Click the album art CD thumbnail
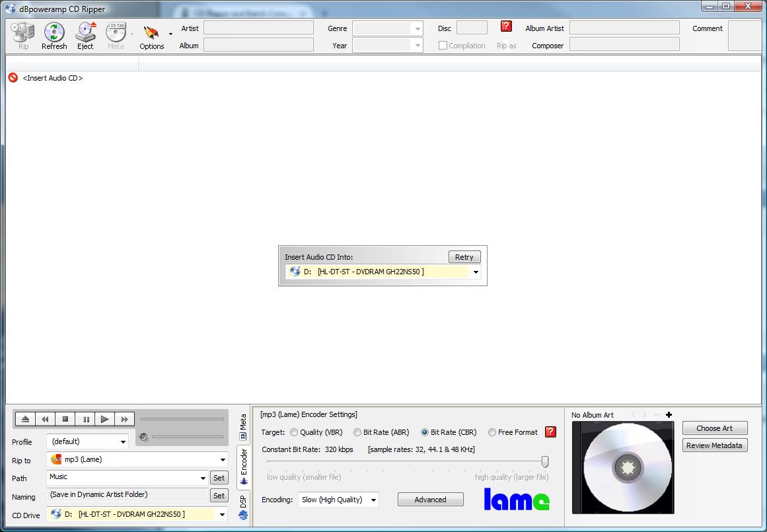 [x=623, y=467]
